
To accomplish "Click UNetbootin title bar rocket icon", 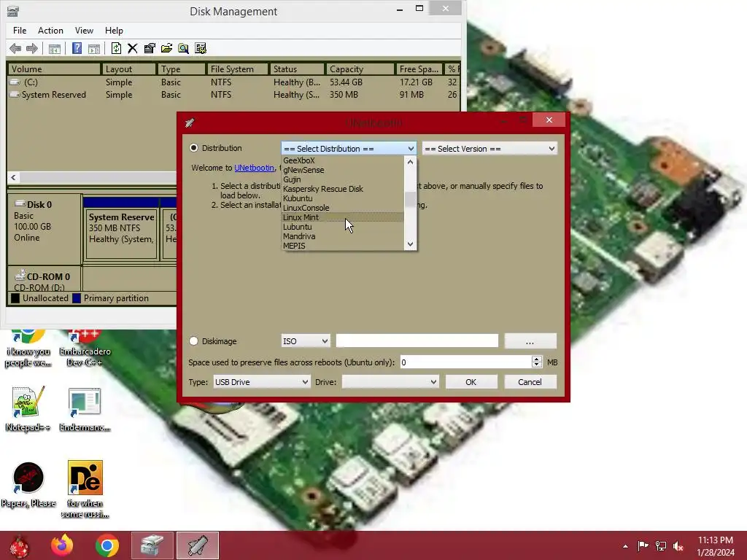I will click(x=190, y=122).
